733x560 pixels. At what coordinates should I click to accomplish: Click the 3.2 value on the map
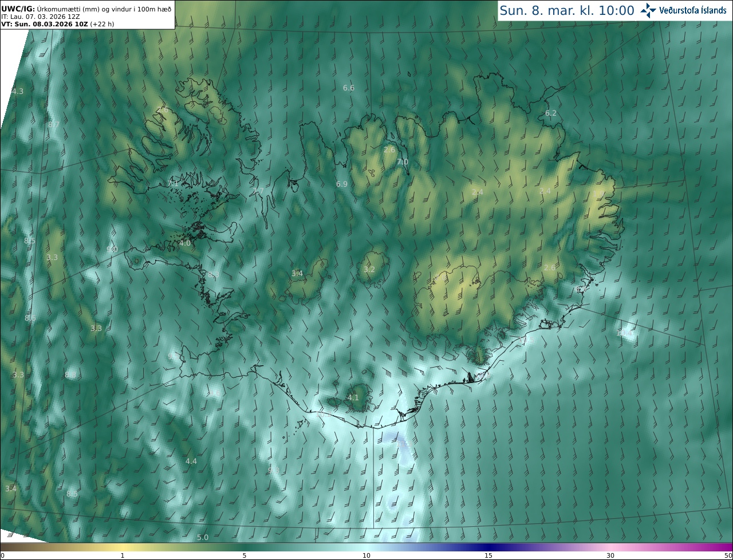point(369,270)
